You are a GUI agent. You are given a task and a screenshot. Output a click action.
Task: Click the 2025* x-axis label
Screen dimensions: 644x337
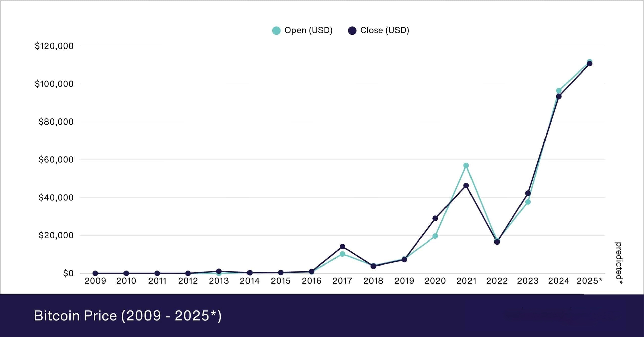click(589, 281)
